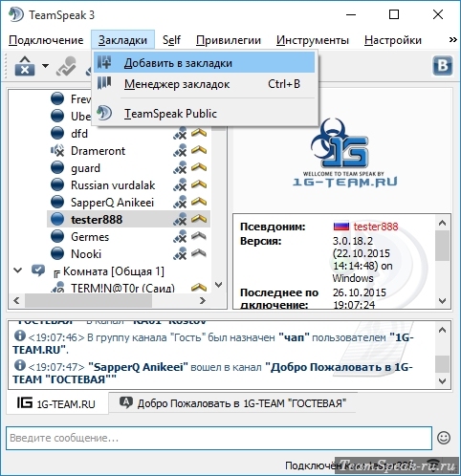Click info icon of 19:07:47 message
Viewport: 461px width, 476px height.
tap(20, 365)
